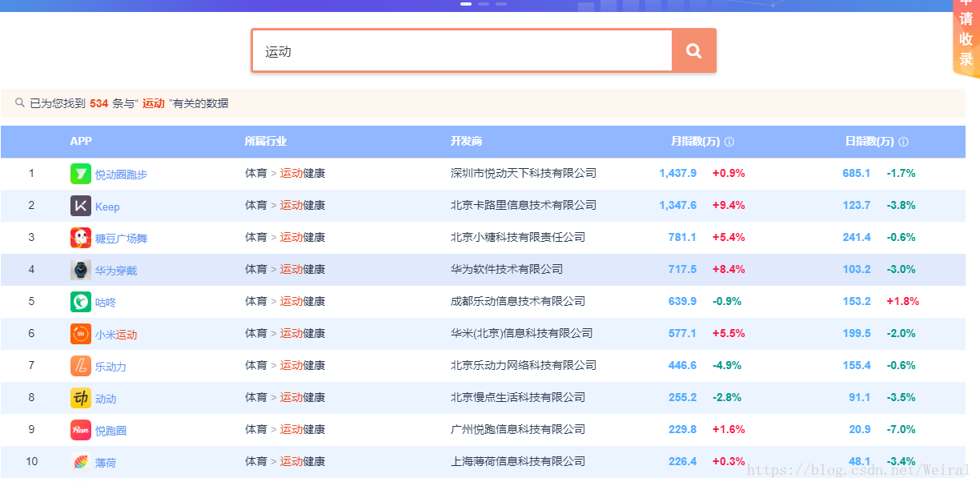980x486 pixels.
Task: Click the info icon beside 月指数(万)
Action: click(729, 142)
